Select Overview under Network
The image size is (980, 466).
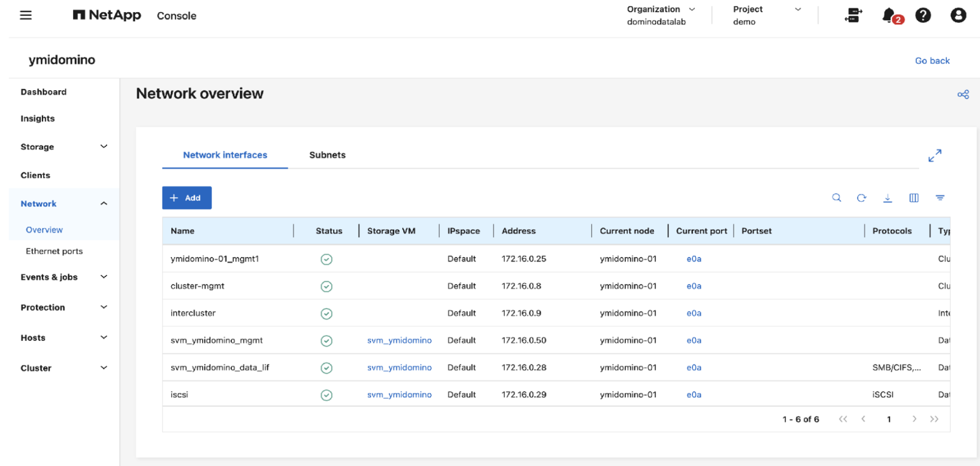click(x=44, y=230)
